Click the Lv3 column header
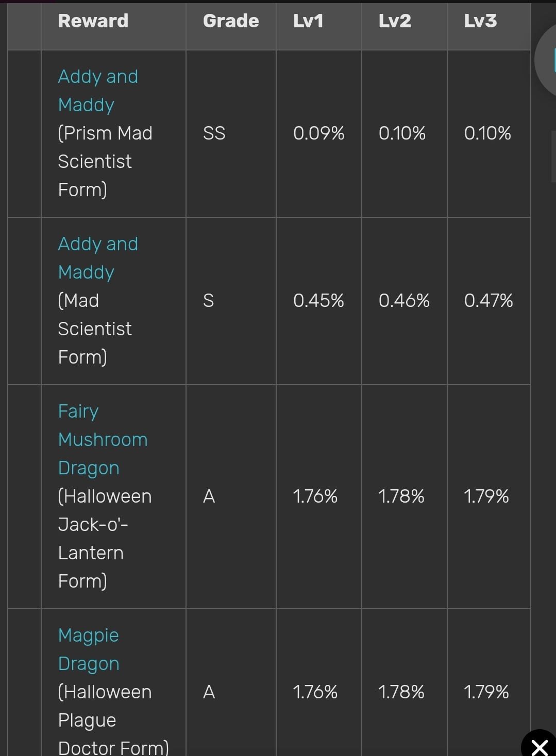Viewport: 556px width, 756px height. (x=480, y=21)
